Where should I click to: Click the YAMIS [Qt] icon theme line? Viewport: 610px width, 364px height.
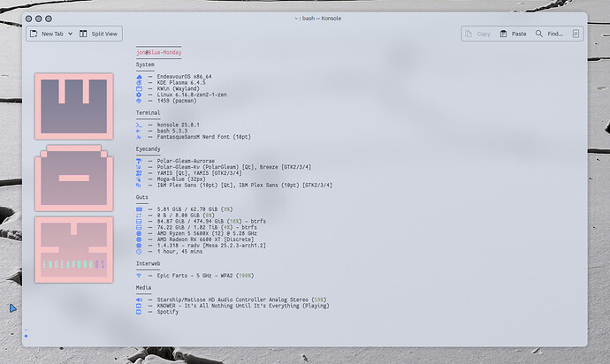click(x=199, y=173)
